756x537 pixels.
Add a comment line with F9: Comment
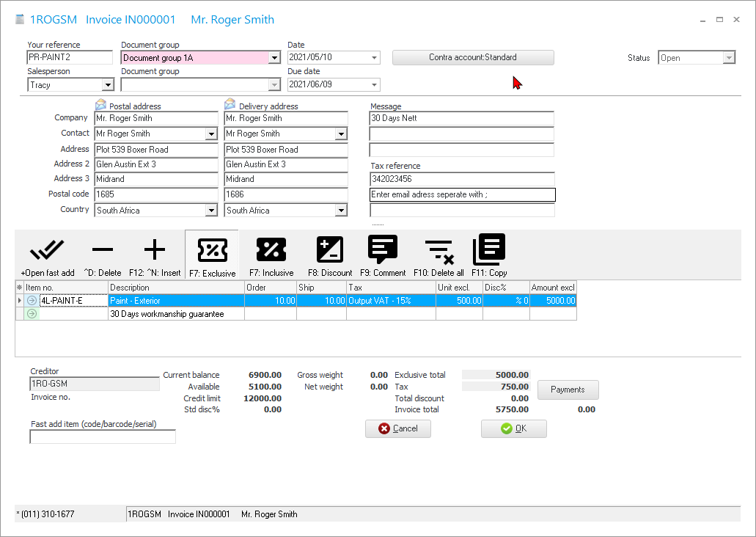383,251
